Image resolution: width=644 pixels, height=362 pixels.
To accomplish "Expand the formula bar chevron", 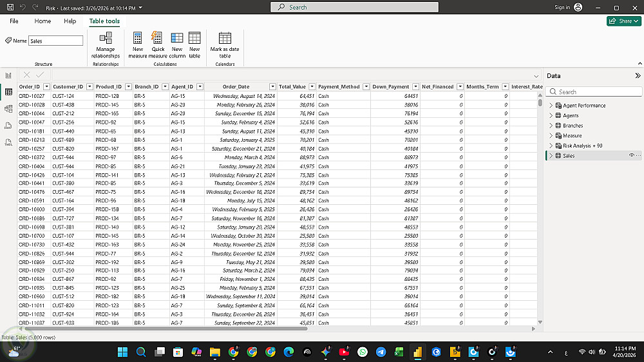I will tap(536, 76).
